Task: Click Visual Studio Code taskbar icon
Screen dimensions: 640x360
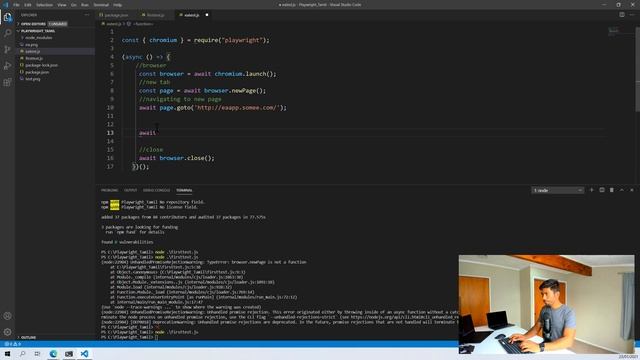Action: coord(84,354)
